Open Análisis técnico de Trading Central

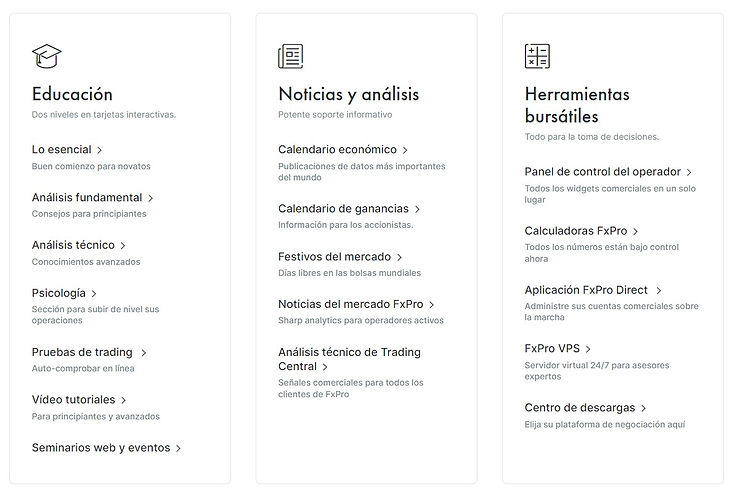(349, 359)
